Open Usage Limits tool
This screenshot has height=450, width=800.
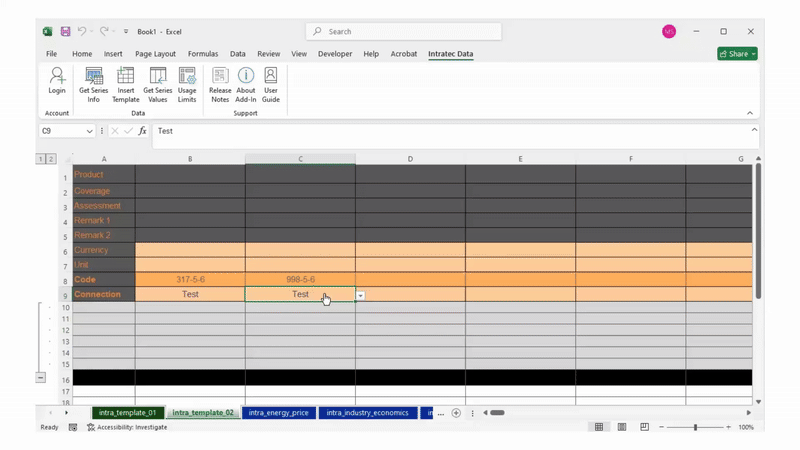coord(187,85)
